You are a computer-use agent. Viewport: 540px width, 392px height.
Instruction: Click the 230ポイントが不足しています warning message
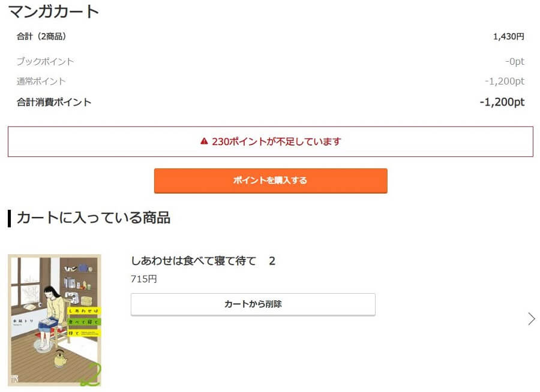(276, 141)
